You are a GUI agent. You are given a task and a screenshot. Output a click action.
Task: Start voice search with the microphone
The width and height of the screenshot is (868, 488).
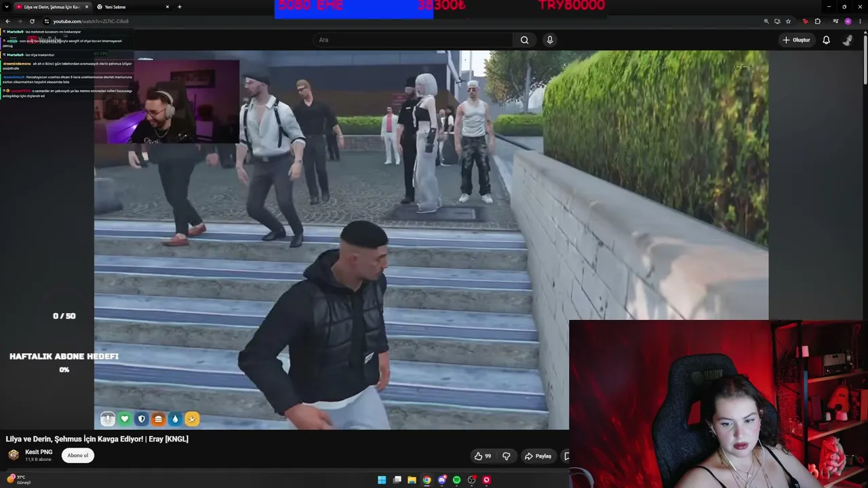click(550, 40)
